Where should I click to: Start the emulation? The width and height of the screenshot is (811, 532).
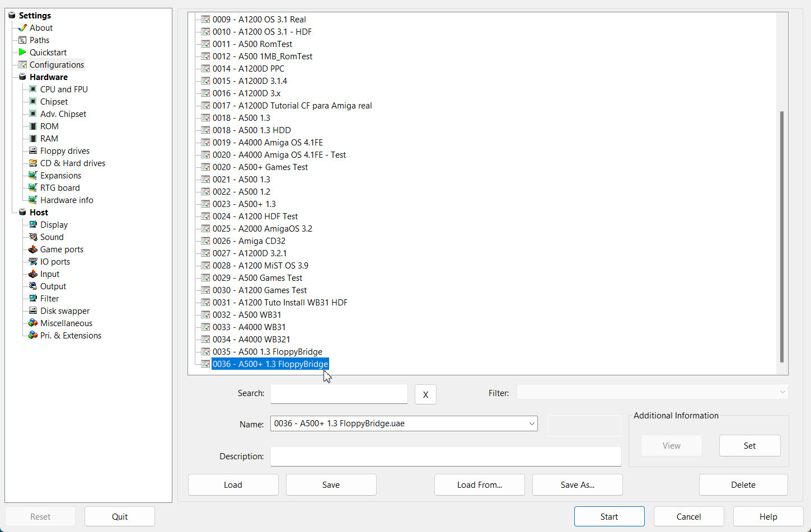click(609, 517)
